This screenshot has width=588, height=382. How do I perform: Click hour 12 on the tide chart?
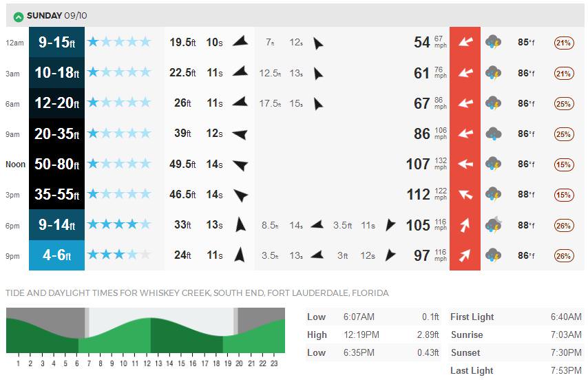(x=147, y=363)
